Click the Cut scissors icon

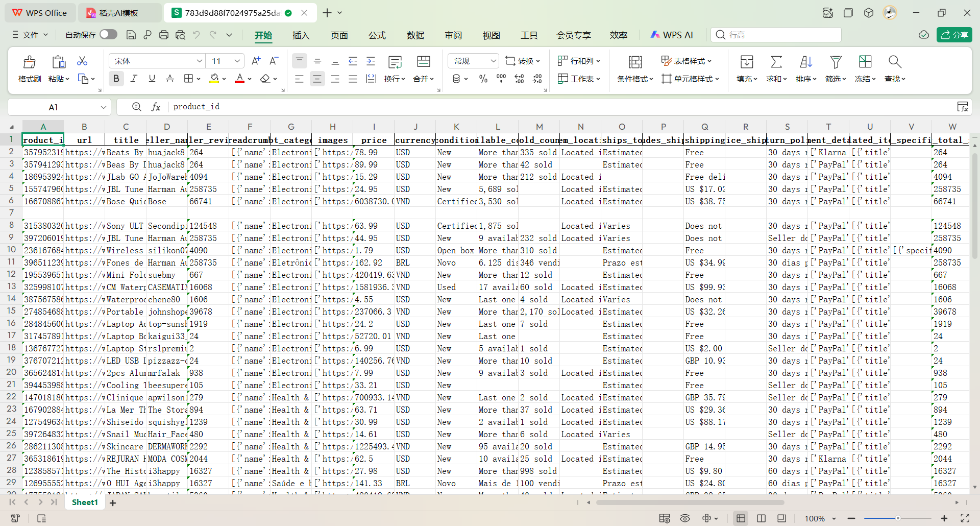pyautogui.click(x=82, y=61)
